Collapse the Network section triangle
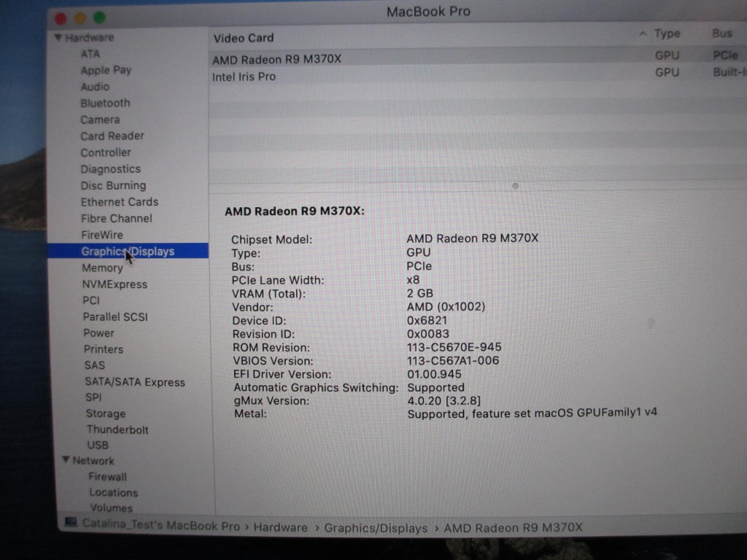This screenshot has height=560, width=747. 66,461
